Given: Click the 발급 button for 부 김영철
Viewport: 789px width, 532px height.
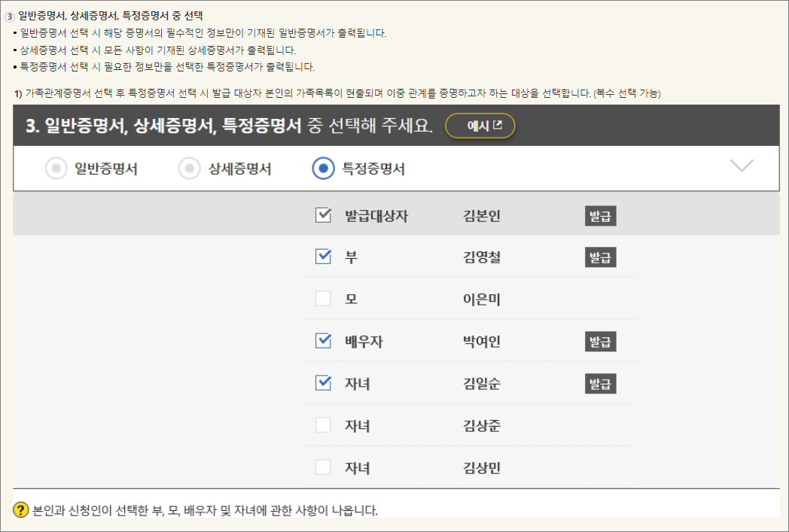Looking at the screenshot, I should 601,257.
